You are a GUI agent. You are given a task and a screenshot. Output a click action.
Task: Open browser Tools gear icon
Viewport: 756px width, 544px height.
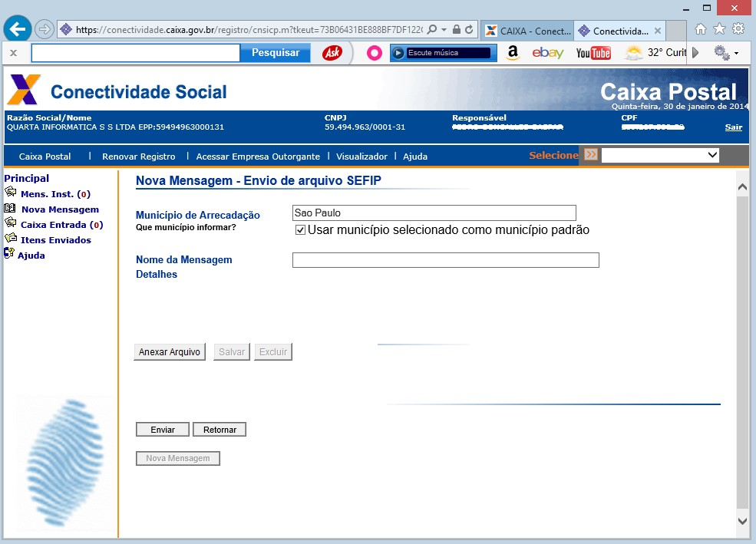(x=738, y=29)
